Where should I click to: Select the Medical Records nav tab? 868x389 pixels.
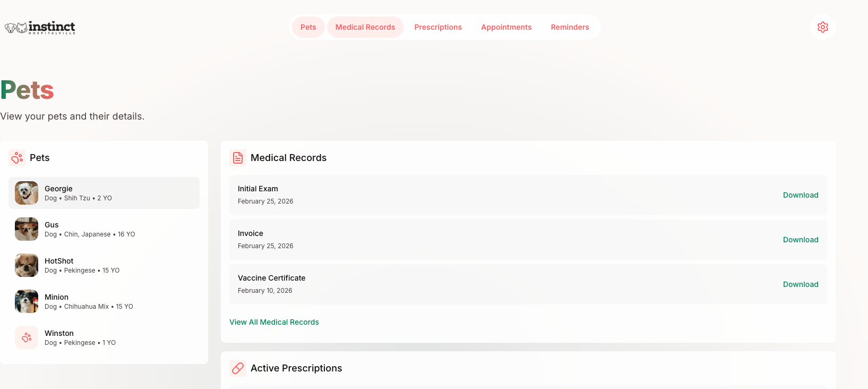pos(365,27)
